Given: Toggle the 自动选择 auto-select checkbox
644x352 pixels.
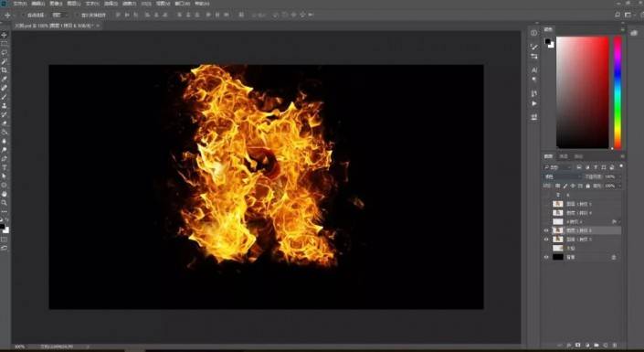Looking at the screenshot, I should (x=24, y=15).
